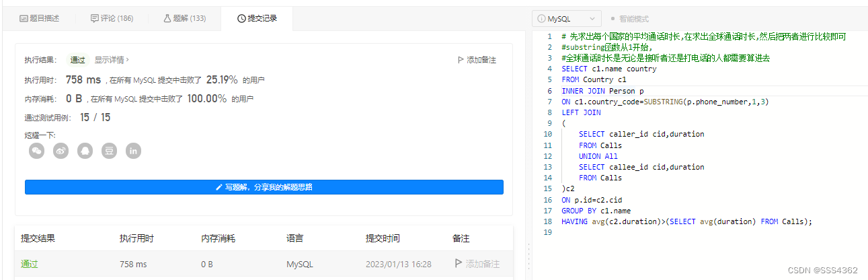This screenshot has height=280, width=868.
Task: Click the 2023/01/13 16:28 submission time
Action: coord(399,265)
